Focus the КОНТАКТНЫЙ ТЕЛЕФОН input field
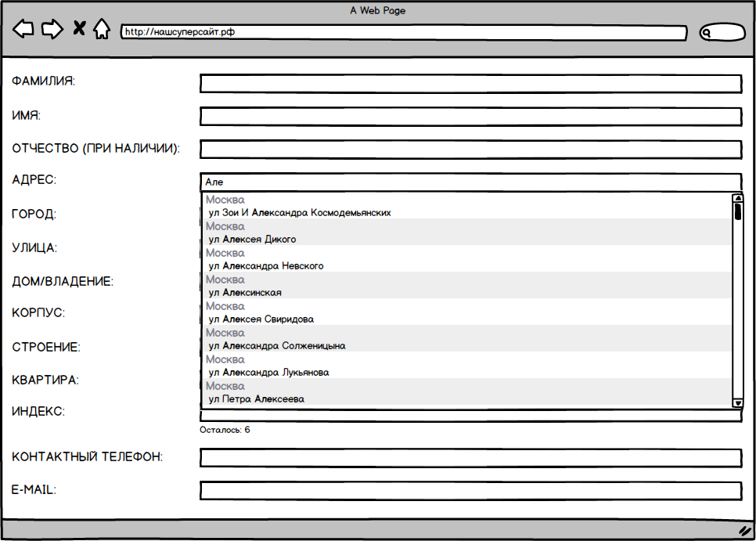The width and height of the screenshot is (756, 541). pyautogui.click(x=470, y=457)
